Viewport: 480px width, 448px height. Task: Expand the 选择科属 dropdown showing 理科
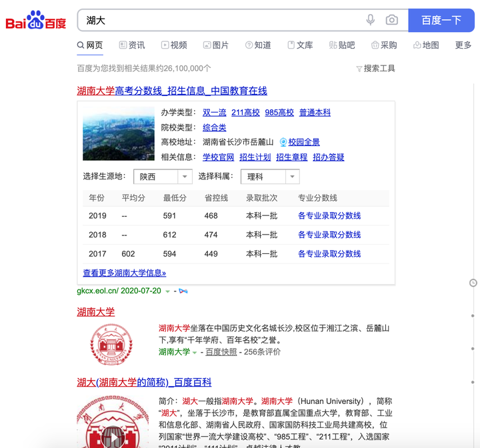click(270, 177)
